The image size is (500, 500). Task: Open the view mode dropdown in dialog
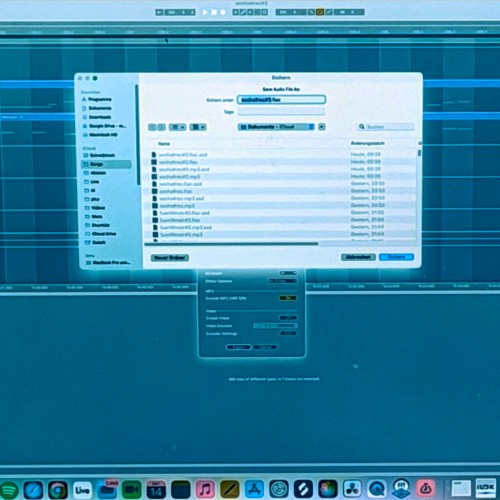point(177,127)
